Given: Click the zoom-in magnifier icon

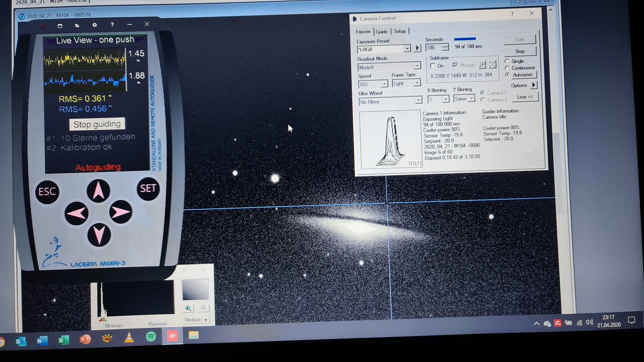Looking at the screenshot, I should coord(188,308).
